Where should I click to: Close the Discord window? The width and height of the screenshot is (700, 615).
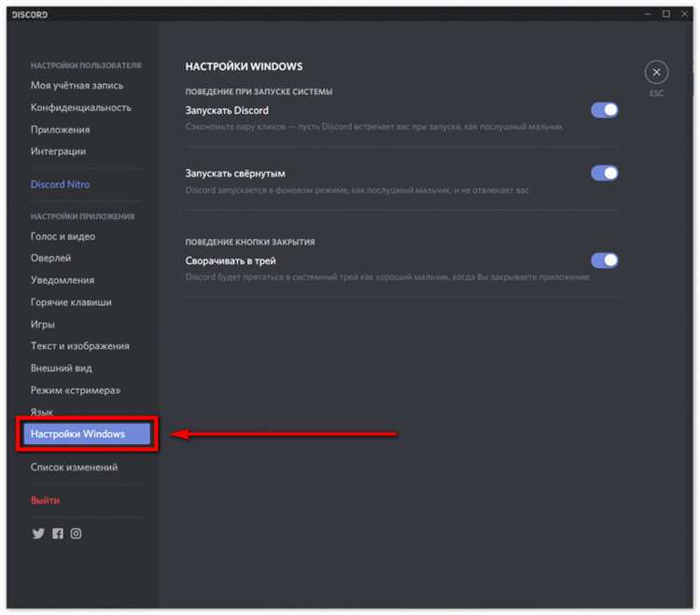click(x=684, y=14)
